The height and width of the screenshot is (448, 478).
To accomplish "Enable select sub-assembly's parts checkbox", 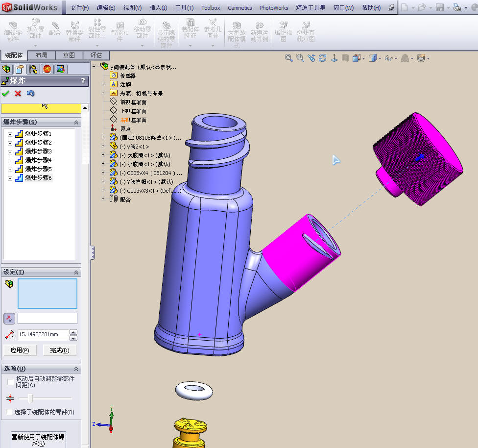I will coord(9,412).
